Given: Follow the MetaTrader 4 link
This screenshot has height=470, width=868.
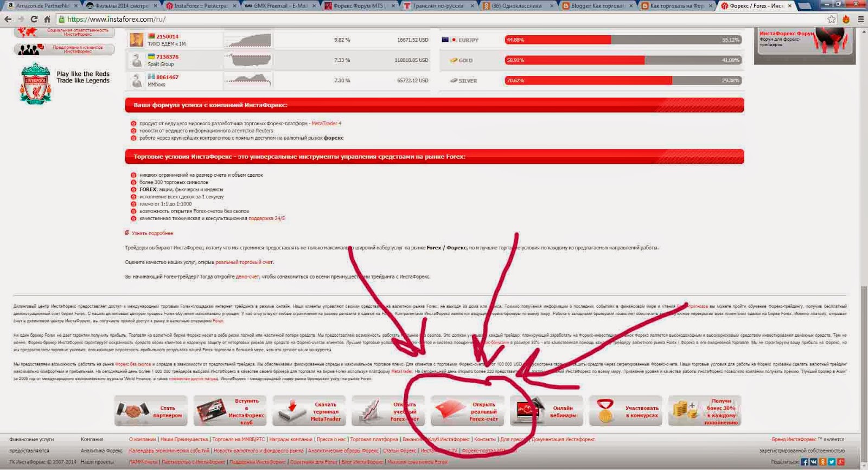Looking at the screenshot, I should pyautogui.click(x=327, y=123).
